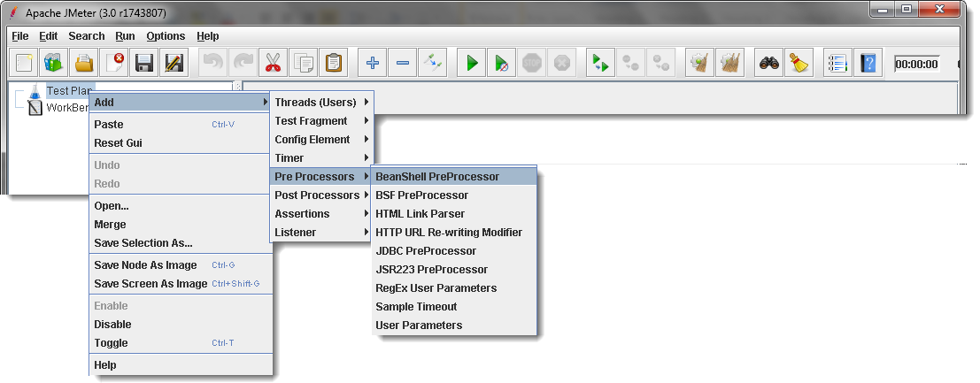Click the Collapse All minus icon
Screen dimensions: 980x383
pyautogui.click(x=403, y=64)
